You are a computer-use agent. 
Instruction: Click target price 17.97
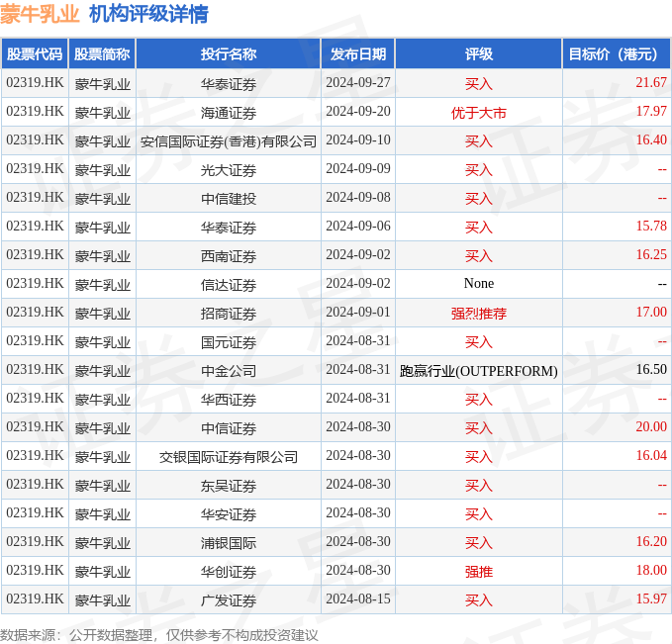pos(651,111)
